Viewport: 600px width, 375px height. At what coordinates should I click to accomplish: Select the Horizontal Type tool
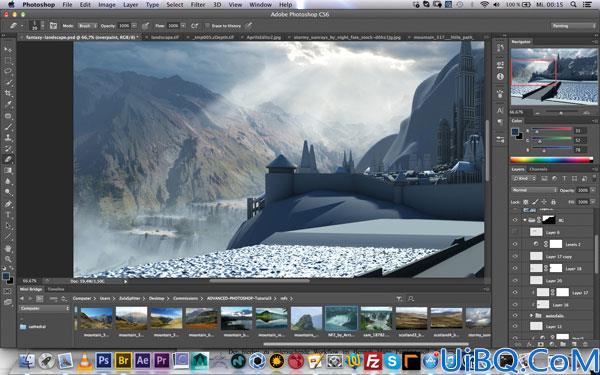click(x=8, y=215)
